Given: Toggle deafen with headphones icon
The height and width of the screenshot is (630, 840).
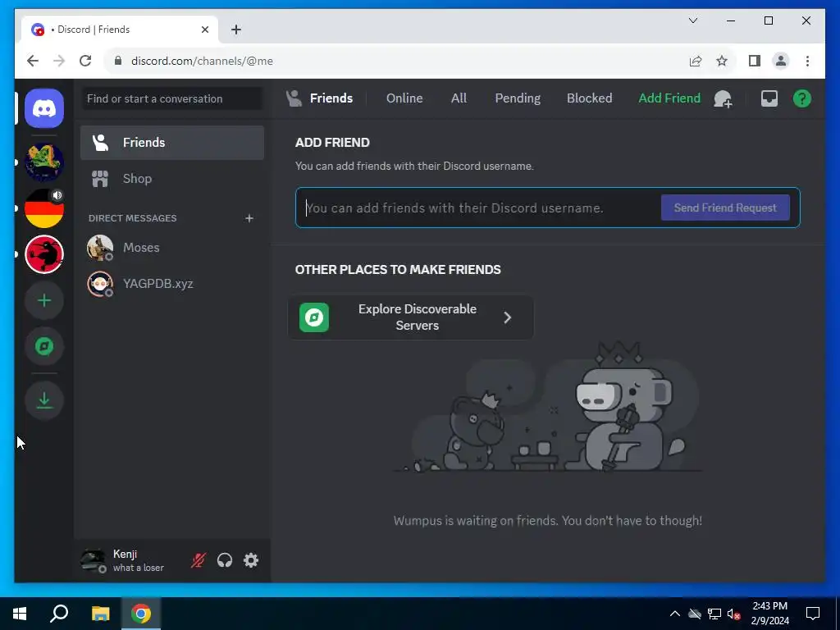Looking at the screenshot, I should [225, 560].
